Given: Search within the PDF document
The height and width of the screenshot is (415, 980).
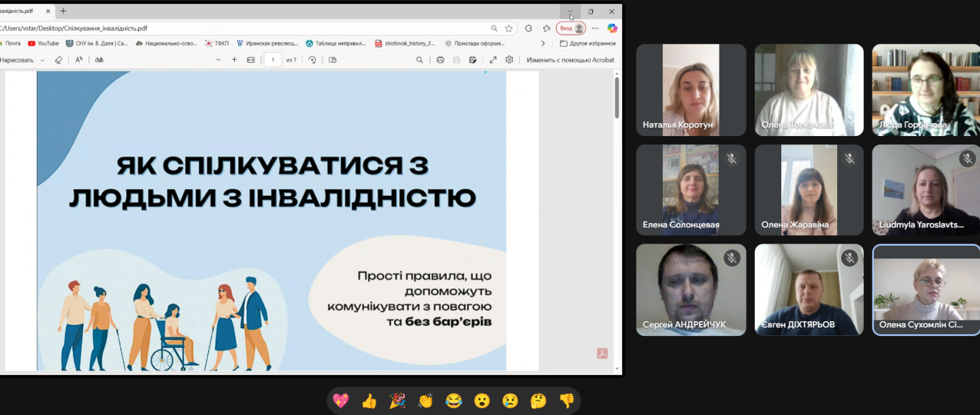Looking at the screenshot, I should [420, 60].
